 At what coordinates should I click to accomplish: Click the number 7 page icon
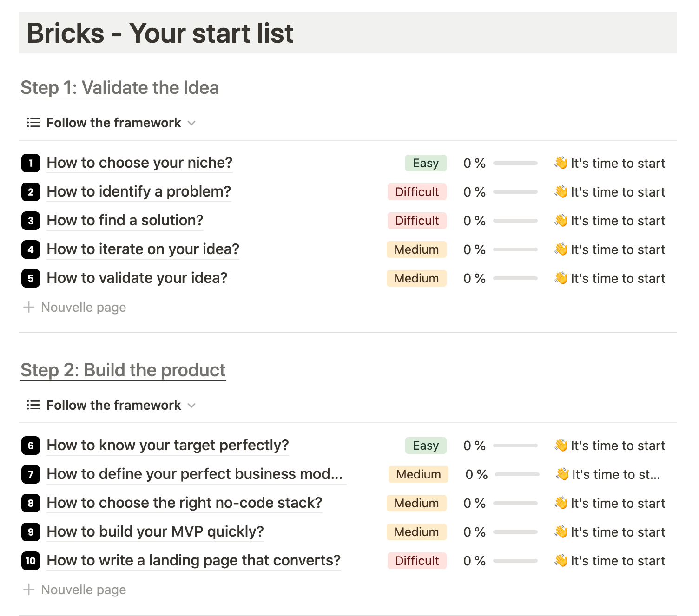coord(31,474)
